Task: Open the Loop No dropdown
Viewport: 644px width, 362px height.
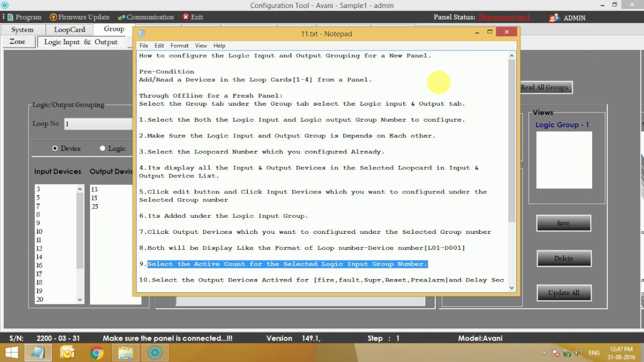Action: point(98,124)
